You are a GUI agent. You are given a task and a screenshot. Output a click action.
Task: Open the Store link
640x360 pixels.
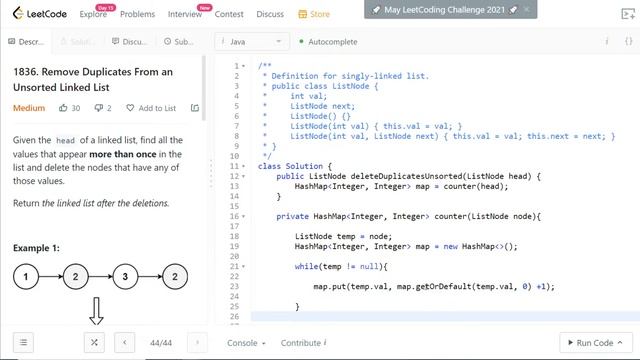tap(314, 14)
